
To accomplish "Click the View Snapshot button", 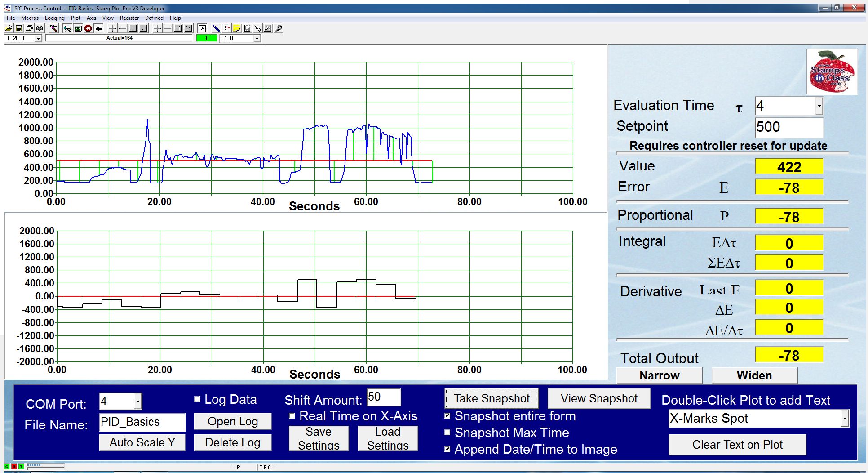I will pos(599,398).
